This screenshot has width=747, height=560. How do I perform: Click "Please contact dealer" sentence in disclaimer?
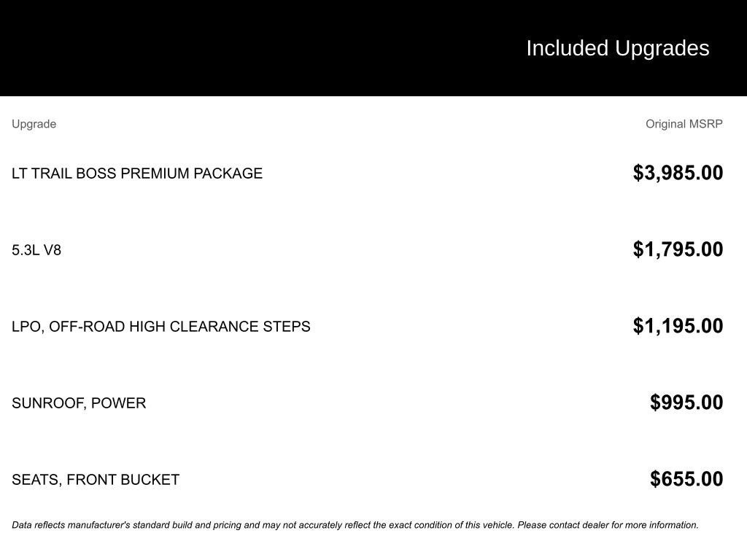(x=608, y=525)
